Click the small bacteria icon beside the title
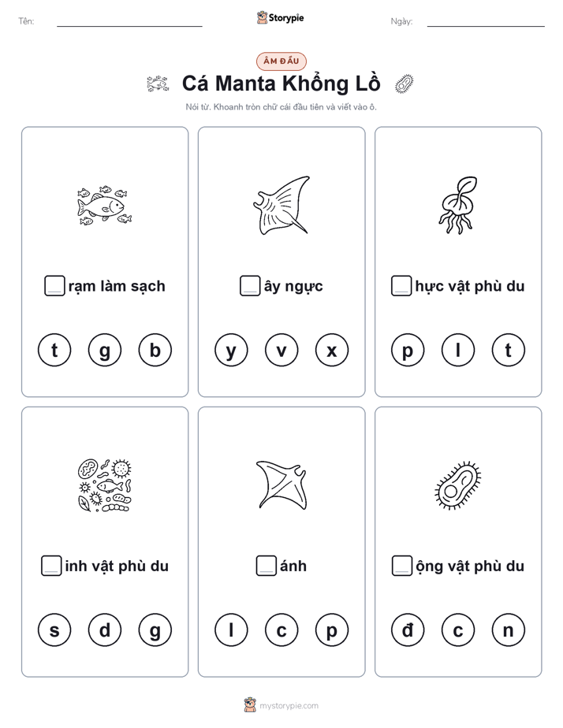 point(405,84)
